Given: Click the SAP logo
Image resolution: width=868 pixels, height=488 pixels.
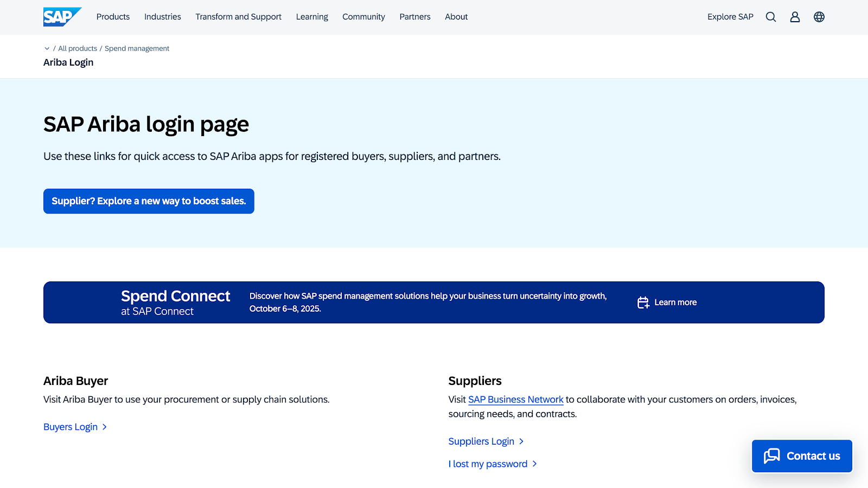Looking at the screenshot, I should tap(62, 17).
